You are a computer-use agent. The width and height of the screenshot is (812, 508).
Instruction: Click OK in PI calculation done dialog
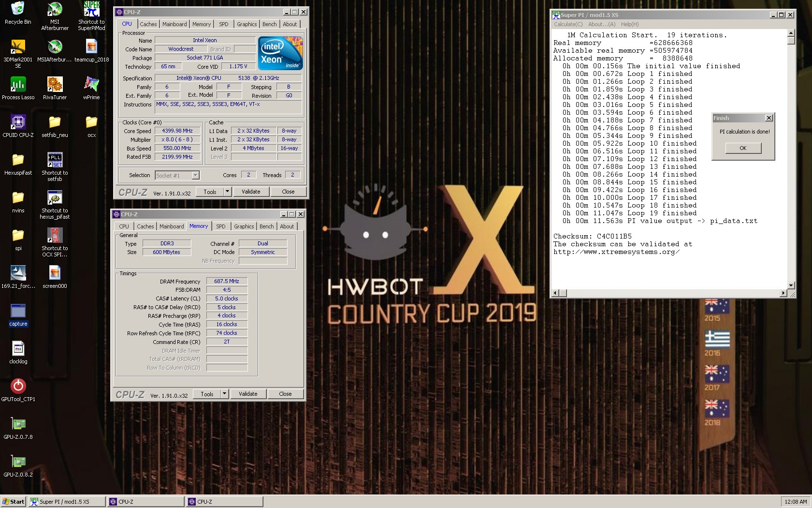tap(743, 148)
